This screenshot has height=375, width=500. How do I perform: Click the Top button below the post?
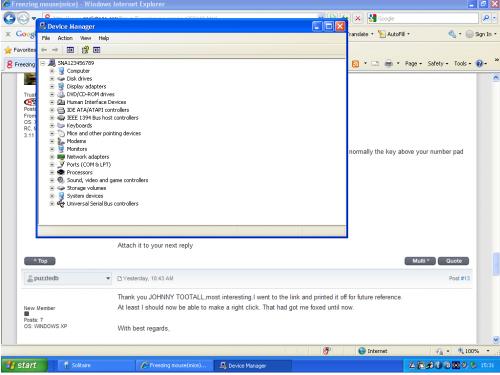point(40,261)
